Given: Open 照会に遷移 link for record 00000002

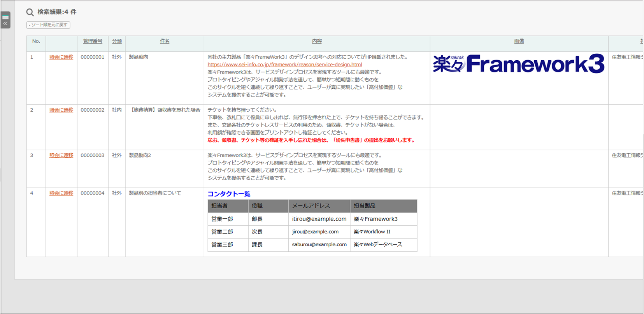Looking at the screenshot, I should click(61, 110).
